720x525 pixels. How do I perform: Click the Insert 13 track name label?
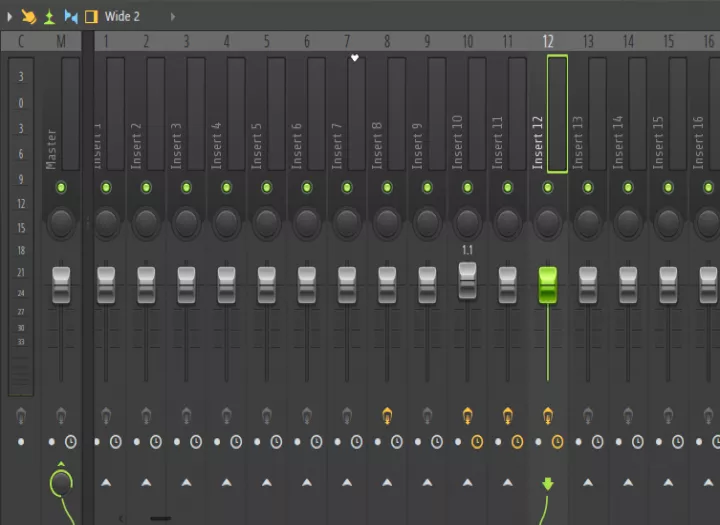point(578,142)
